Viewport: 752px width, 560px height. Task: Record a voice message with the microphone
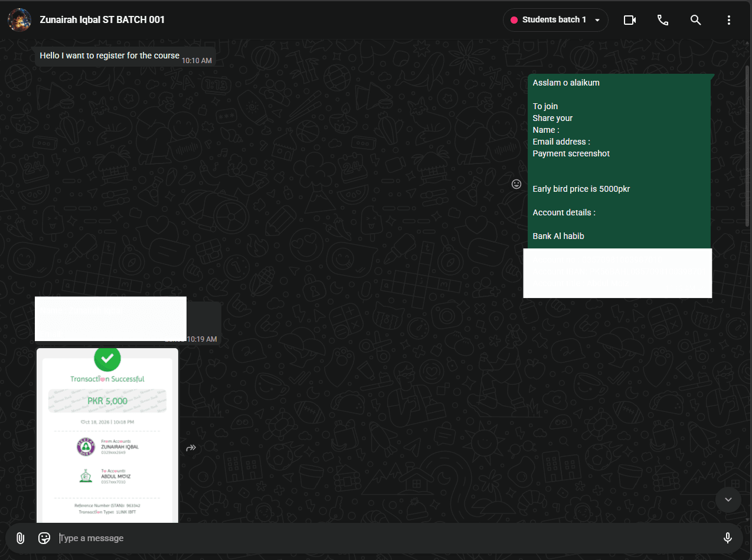coord(728,538)
